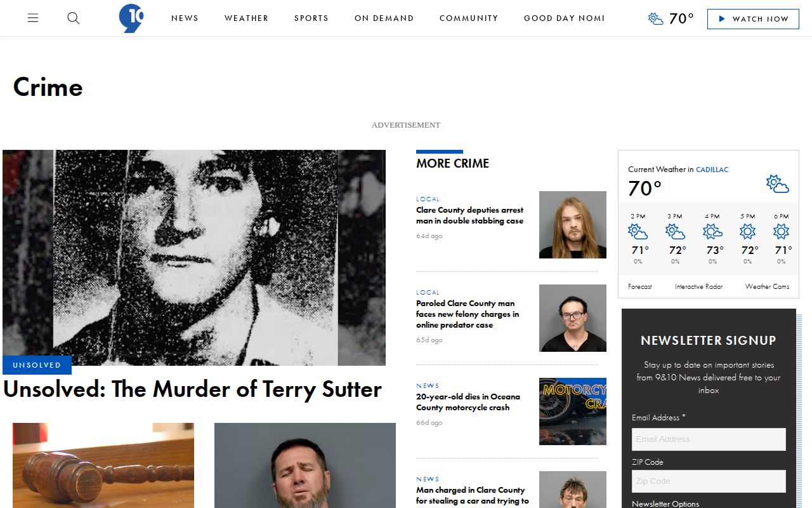This screenshot has width=812, height=508.
Task: Click the Local tag above the Paroled story
Action: pyautogui.click(x=428, y=293)
